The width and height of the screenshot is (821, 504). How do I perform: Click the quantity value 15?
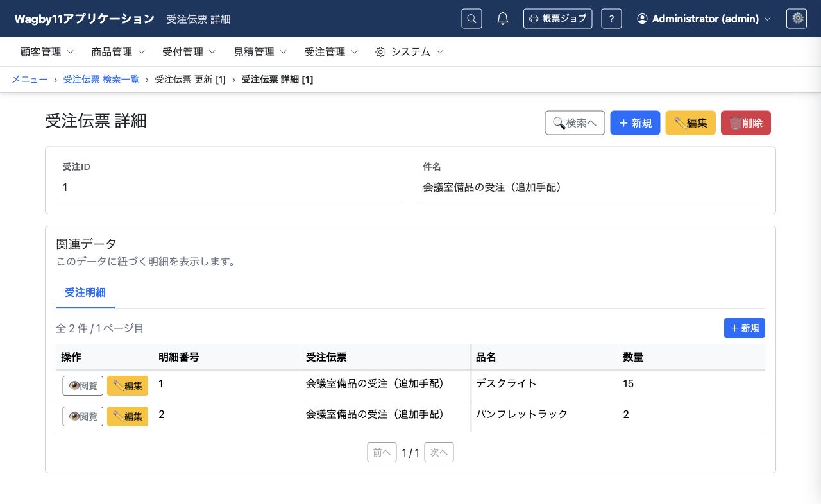pyautogui.click(x=628, y=383)
